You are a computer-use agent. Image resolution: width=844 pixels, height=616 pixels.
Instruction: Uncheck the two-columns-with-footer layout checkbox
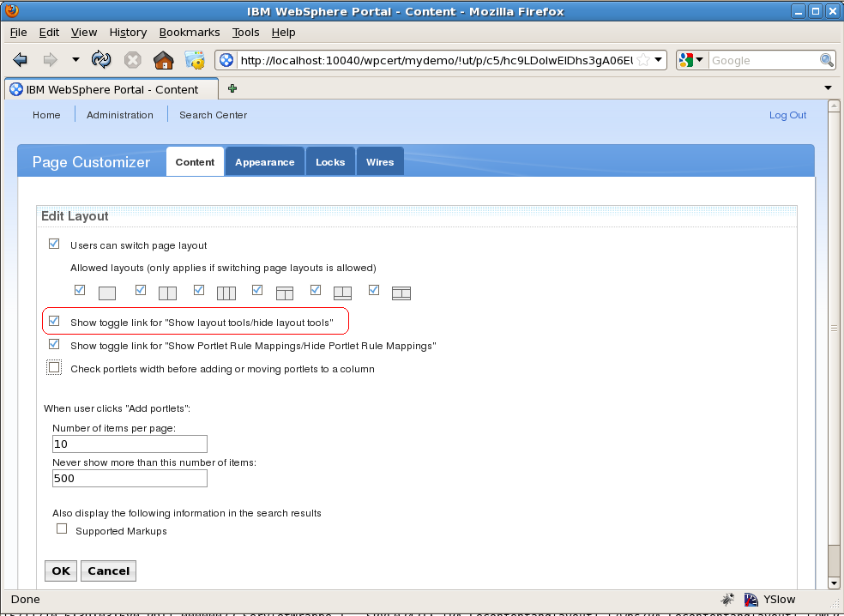pyautogui.click(x=316, y=290)
